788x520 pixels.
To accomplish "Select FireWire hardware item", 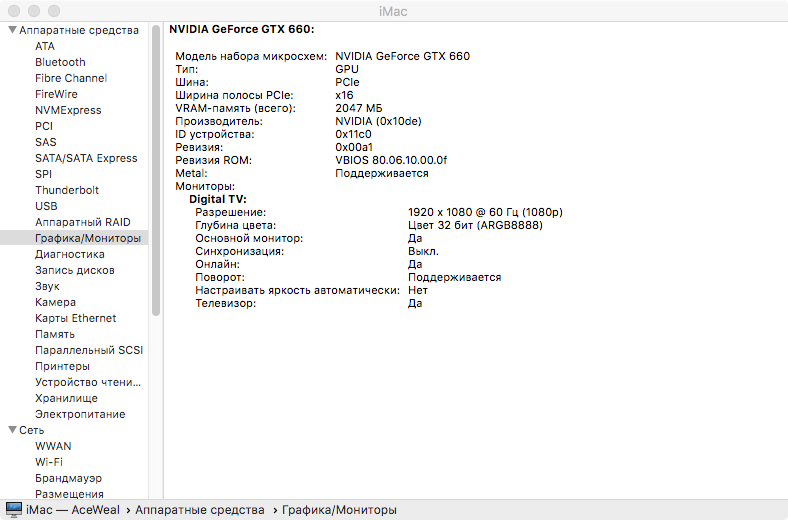I will 56,94.
